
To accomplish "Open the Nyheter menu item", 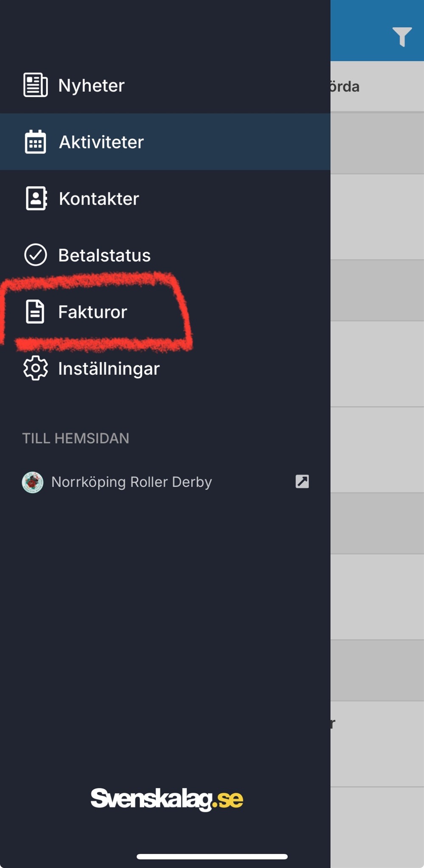I will pos(91,85).
